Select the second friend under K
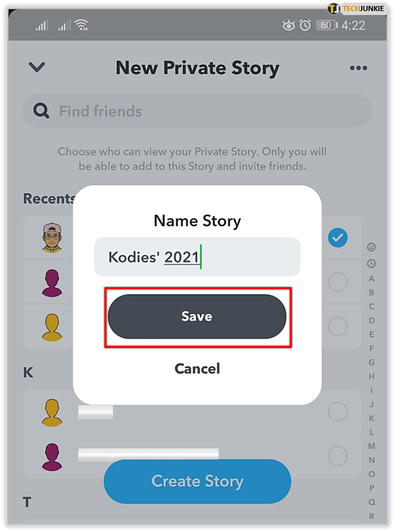Image resolution: width=395 pixels, height=532 pixels. pyautogui.click(x=338, y=455)
